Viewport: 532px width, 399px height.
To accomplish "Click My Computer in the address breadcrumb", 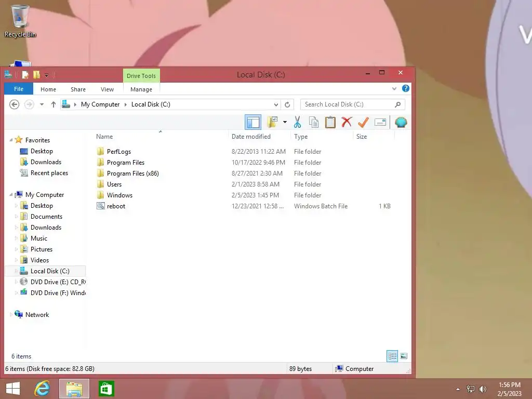I will pos(100,104).
